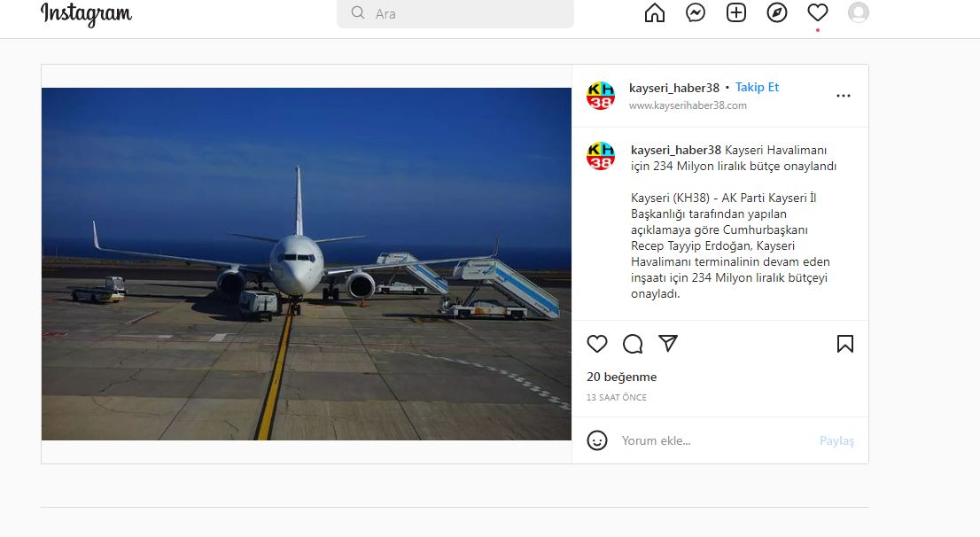Open Messenger direct messages icon
The image size is (980, 537).
click(696, 12)
